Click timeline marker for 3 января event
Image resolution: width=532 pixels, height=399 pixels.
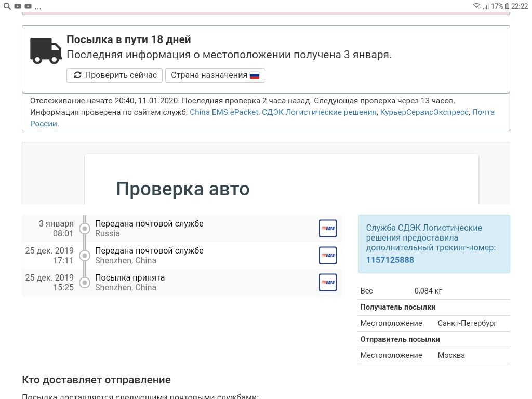[x=85, y=229]
